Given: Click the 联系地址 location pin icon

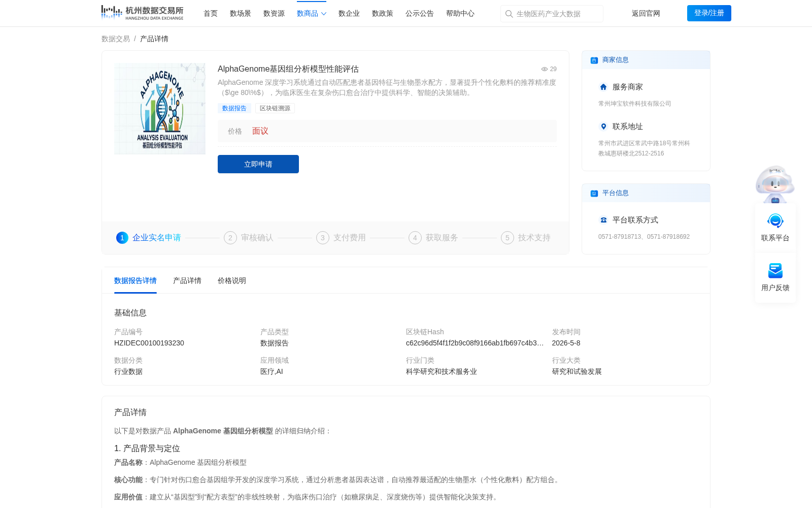Looking at the screenshot, I should 603,126.
